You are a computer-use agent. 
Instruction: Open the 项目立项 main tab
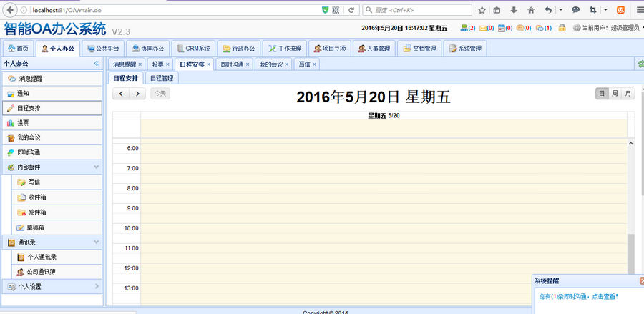tap(330, 49)
